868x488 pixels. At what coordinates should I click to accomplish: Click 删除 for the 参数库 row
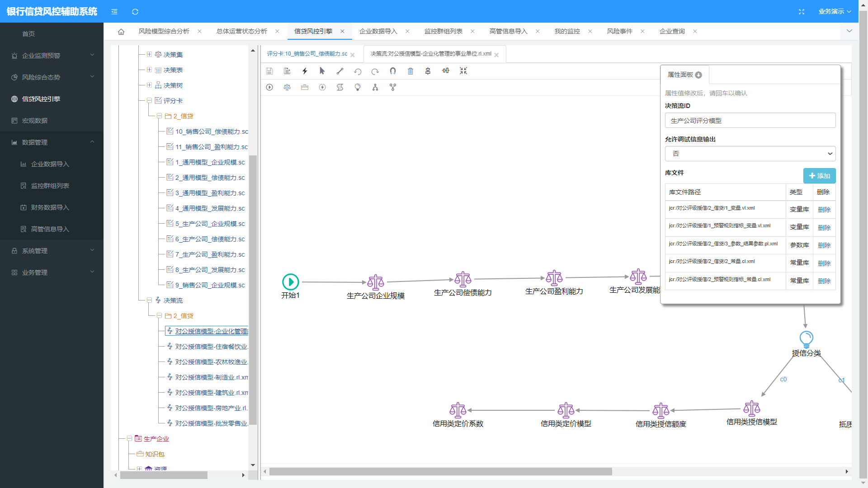pyautogui.click(x=824, y=245)
